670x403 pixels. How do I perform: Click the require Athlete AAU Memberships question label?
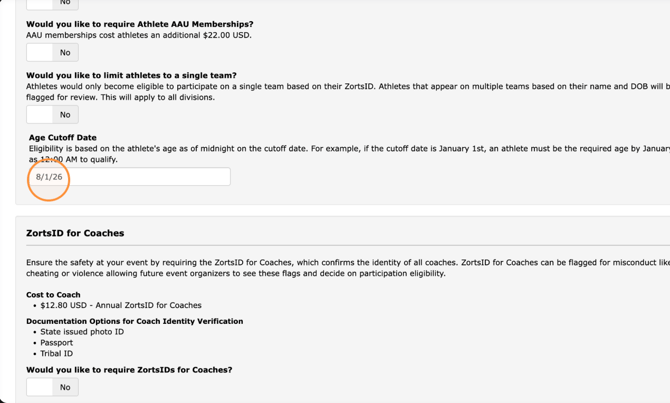click(140, 24)
